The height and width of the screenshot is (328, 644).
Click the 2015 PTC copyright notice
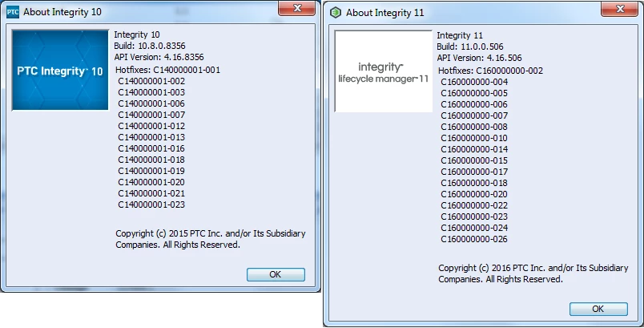coord(211,239)
